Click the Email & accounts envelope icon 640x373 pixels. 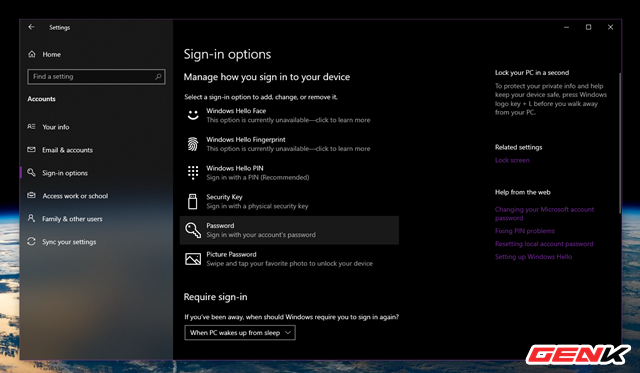pos(31,149)
